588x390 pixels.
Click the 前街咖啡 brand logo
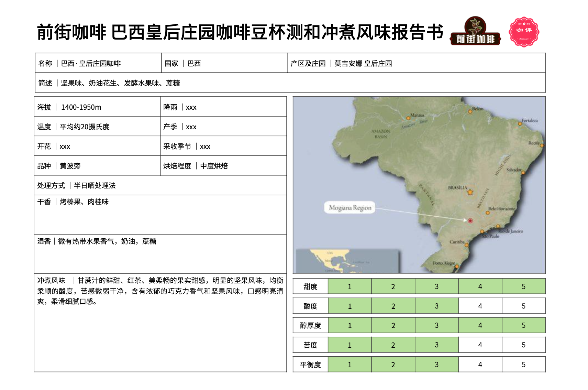point(475,31)
